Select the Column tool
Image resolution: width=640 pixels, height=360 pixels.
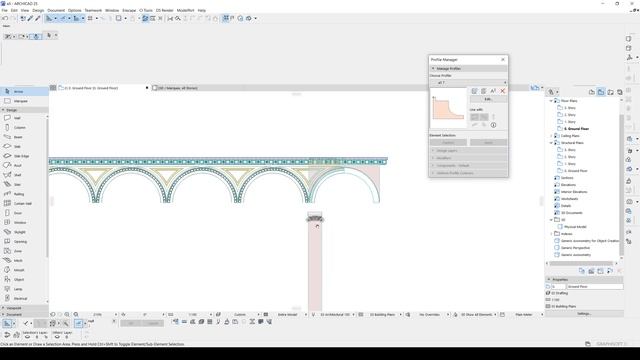pos(23,127)
